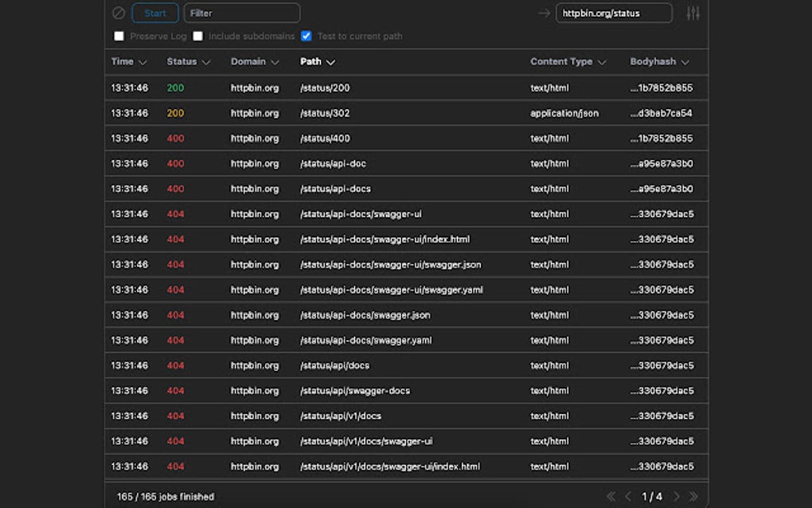
Task: Open the settings sliders icon
Action: point(693,13)
